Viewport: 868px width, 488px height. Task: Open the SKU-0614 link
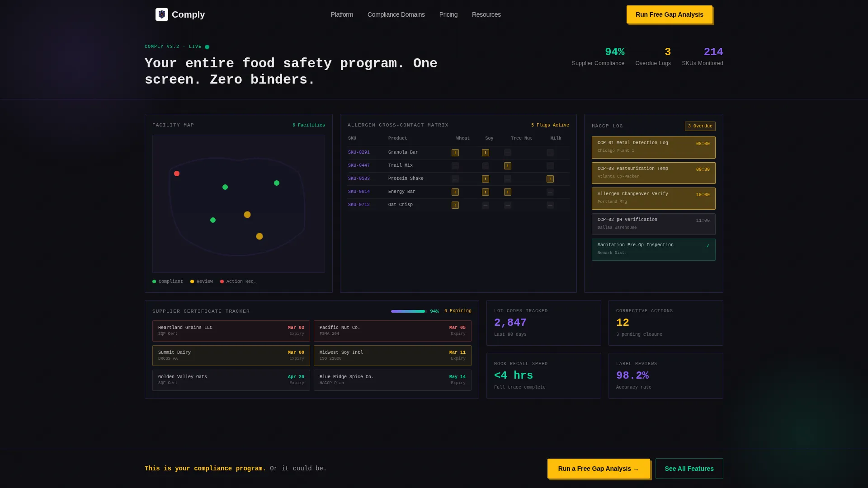pyautogui.click(x=359, y=192)
